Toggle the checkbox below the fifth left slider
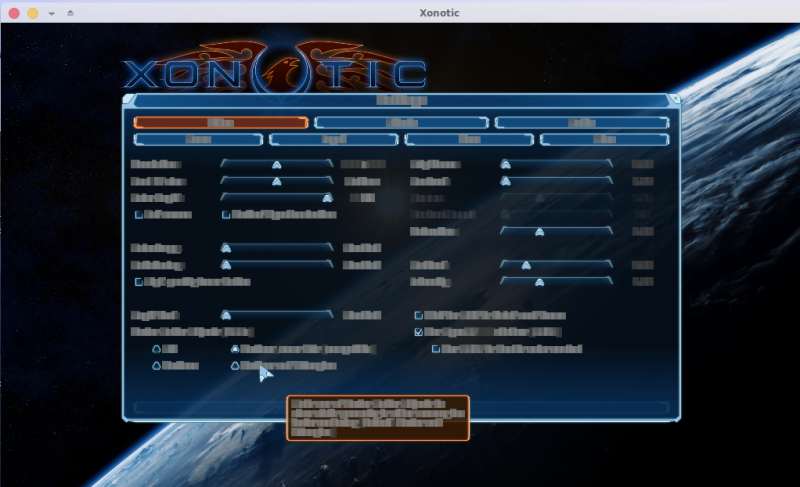800x487 pixels. 139,282
